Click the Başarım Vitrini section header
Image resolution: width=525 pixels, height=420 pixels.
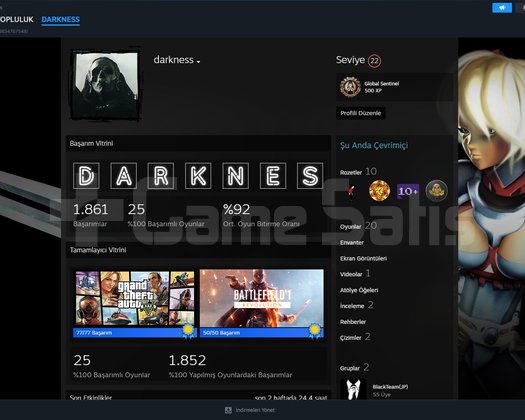click(198, 143)
